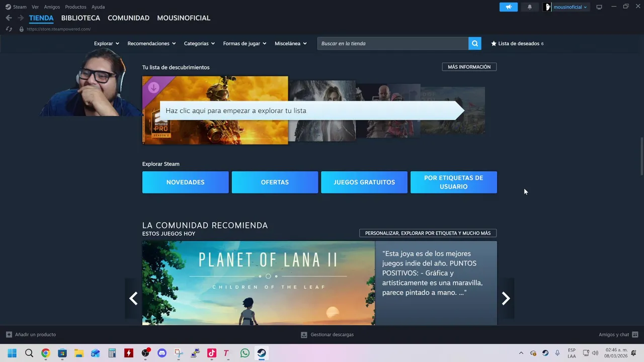Click the ESP LAA language indicator
This screenshot has width=644, height=362.
pyautogui.click(x=572, y=353)
